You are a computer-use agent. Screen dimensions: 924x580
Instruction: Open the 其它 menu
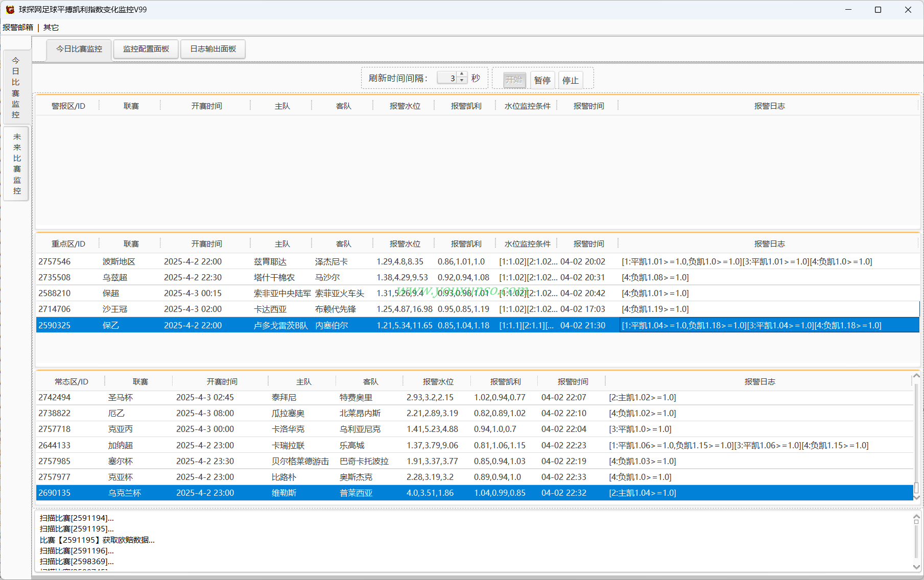tap(51, 28)
